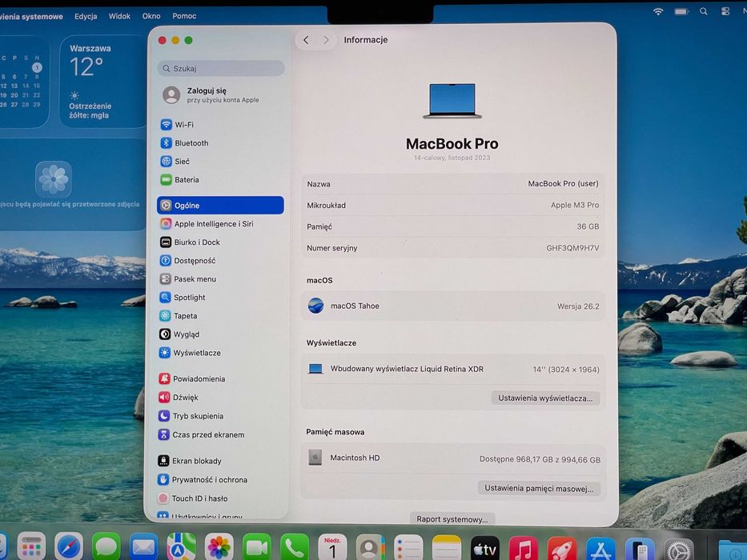The height and width of the screenshot is (560, 747).
Task: Launch Messages from the Dock
Action: pos(106,547)
